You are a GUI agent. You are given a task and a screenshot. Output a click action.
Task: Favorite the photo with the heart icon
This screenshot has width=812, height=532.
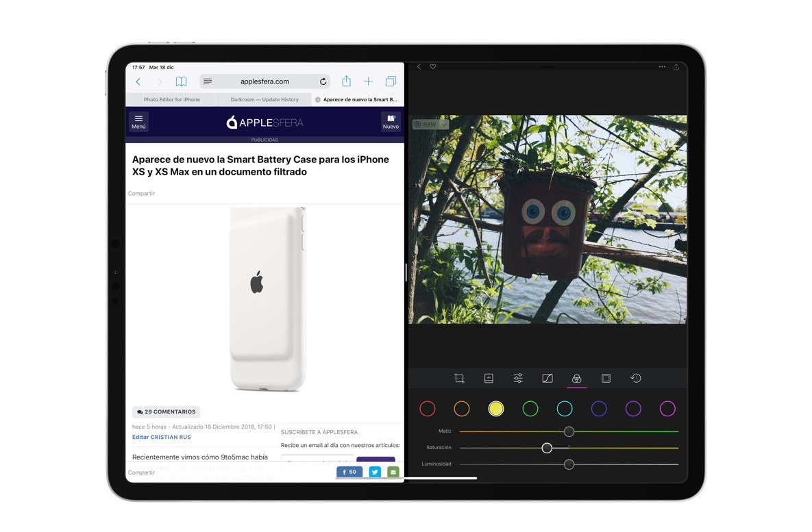coord(432,66)
